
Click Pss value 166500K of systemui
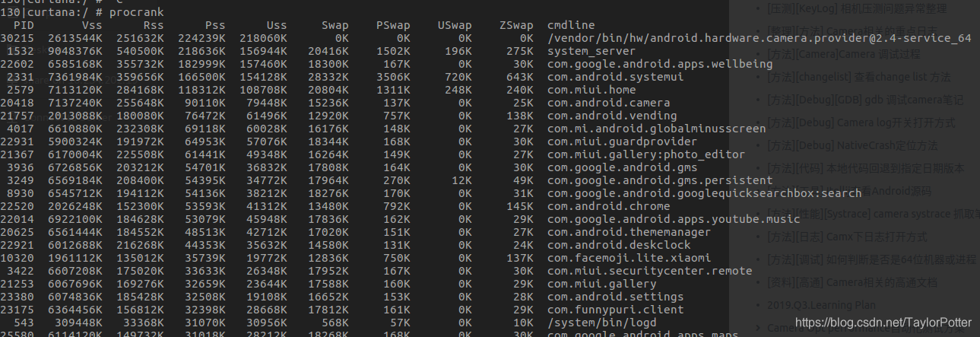[202, 77]
